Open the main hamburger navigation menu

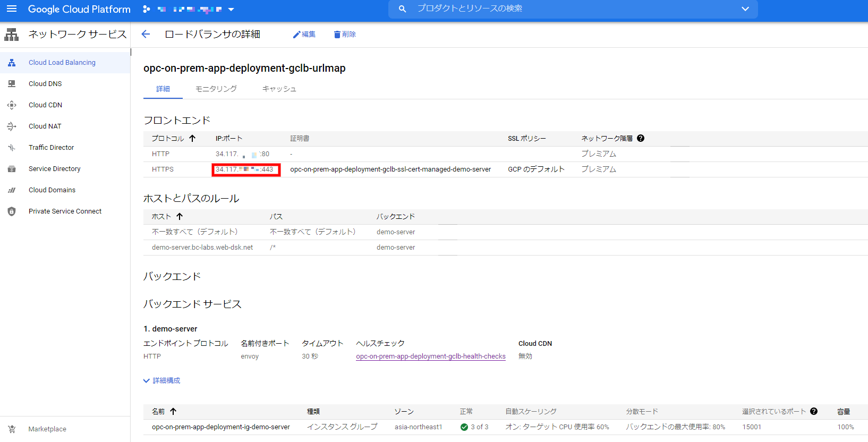[x=12, y=9]
